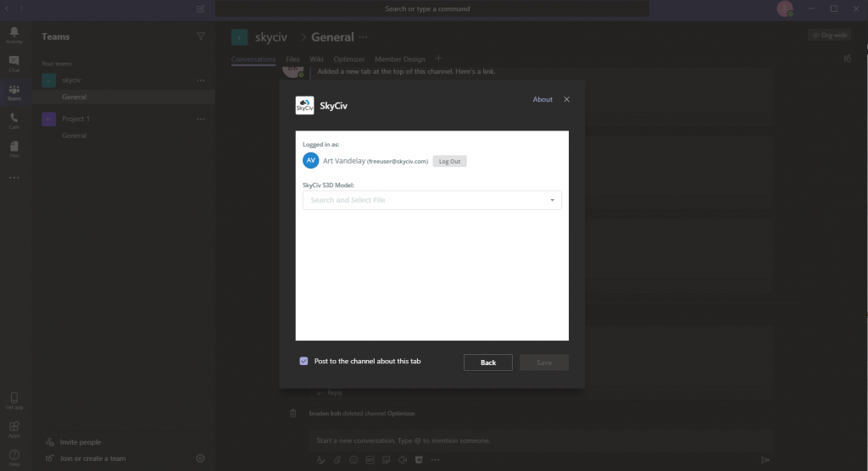Open the About link in dialog
Screen dimensions: 868x471
(x=542, y=100)
